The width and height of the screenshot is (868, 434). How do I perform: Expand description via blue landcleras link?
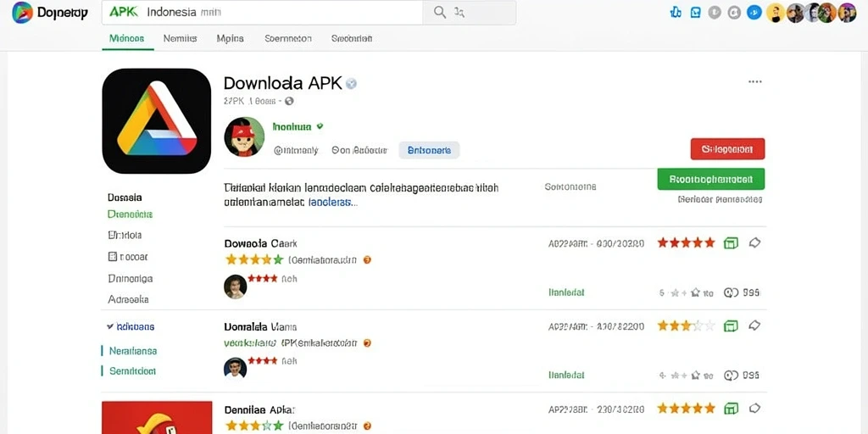pyautogui.click(x=332, y=203)
